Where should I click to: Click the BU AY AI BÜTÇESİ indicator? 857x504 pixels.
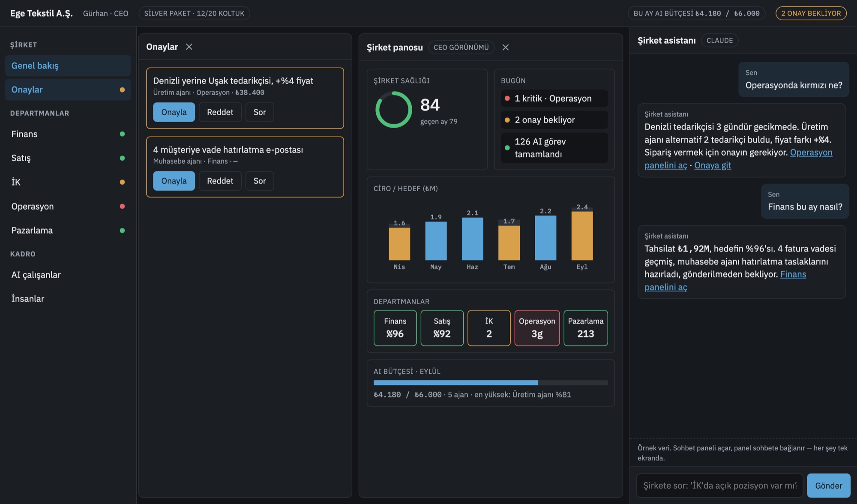click(x=697, y=13)
